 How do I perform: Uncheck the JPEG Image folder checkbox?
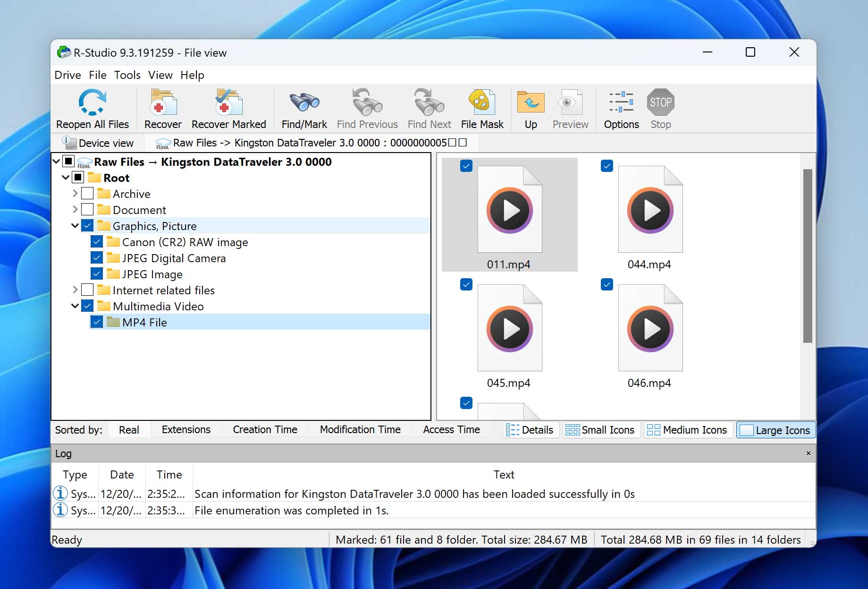tap(97, 274)
